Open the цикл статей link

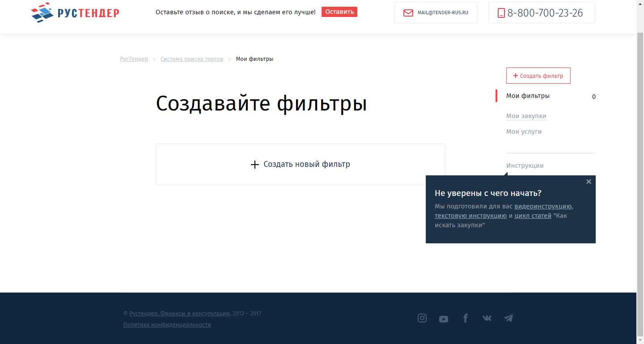pos(533,215)
